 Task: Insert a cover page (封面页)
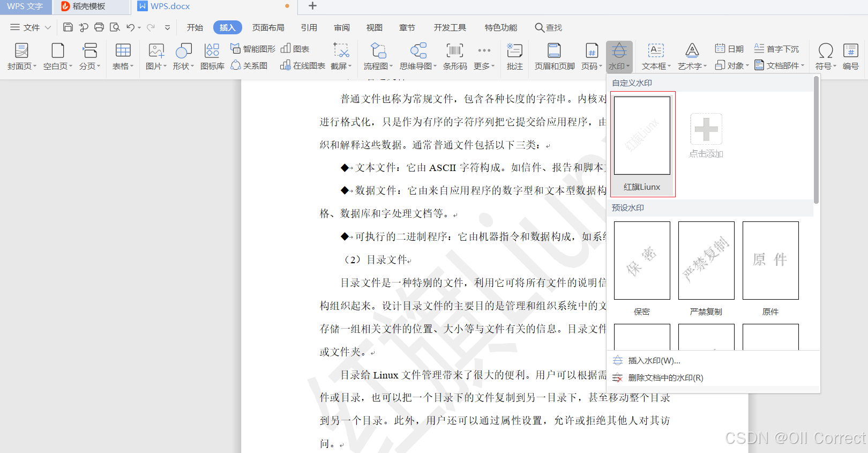pos(22,57)
